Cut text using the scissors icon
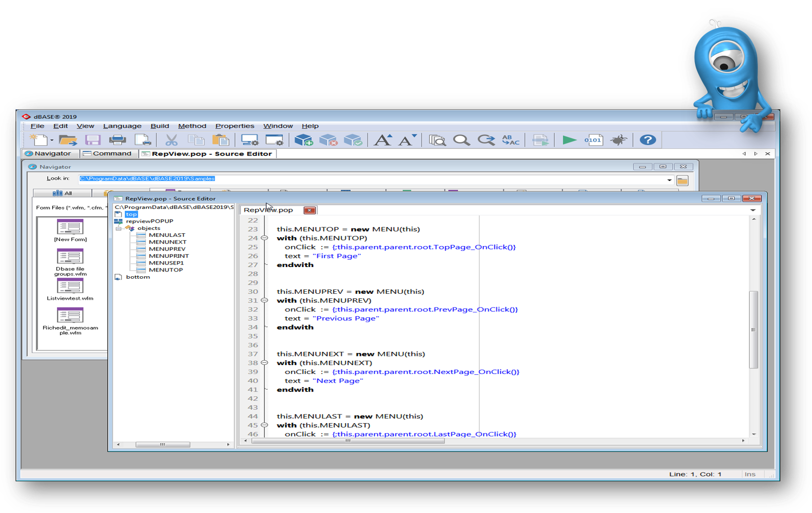The height and width of the screenshot is (513, 812). [172, 140]
